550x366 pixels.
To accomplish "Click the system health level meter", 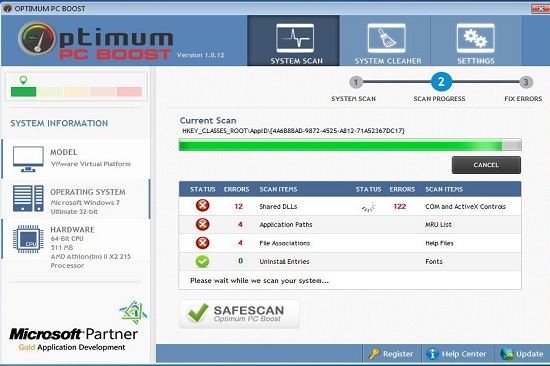I will (76, 92).
